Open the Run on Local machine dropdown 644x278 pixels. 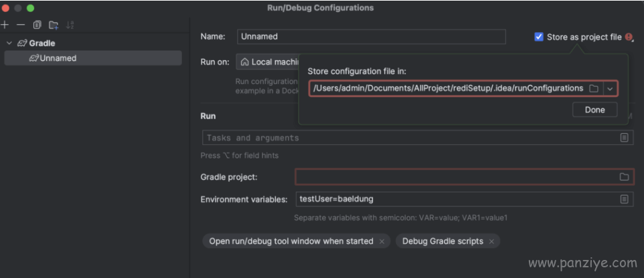pos(268,62)
